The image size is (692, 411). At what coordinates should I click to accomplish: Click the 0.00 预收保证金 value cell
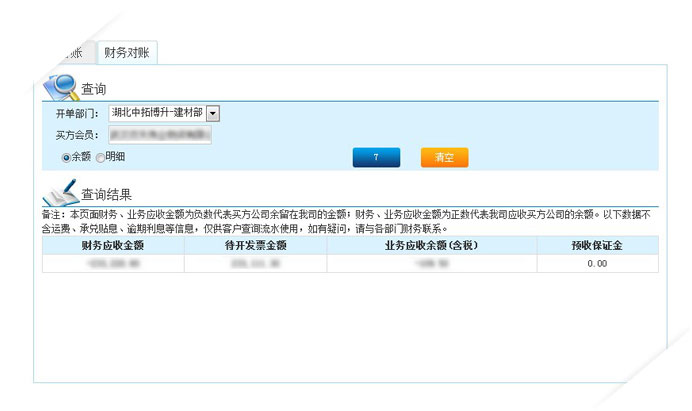(x=597, y=263)
